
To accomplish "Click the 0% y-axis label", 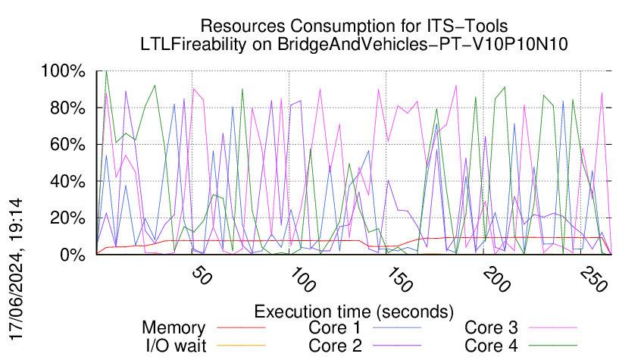I will tap(73, 255).
